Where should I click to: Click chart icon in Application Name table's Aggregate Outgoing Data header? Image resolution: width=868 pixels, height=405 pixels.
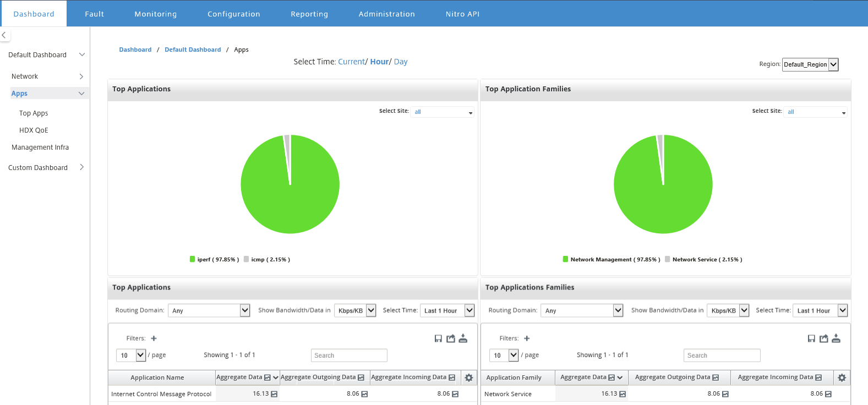point(361,377)
